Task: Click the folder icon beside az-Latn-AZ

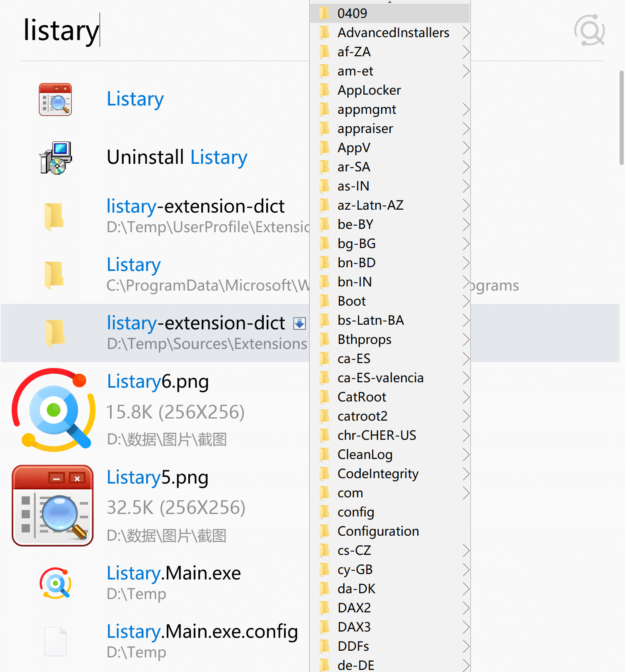Action: click(325, 205)
